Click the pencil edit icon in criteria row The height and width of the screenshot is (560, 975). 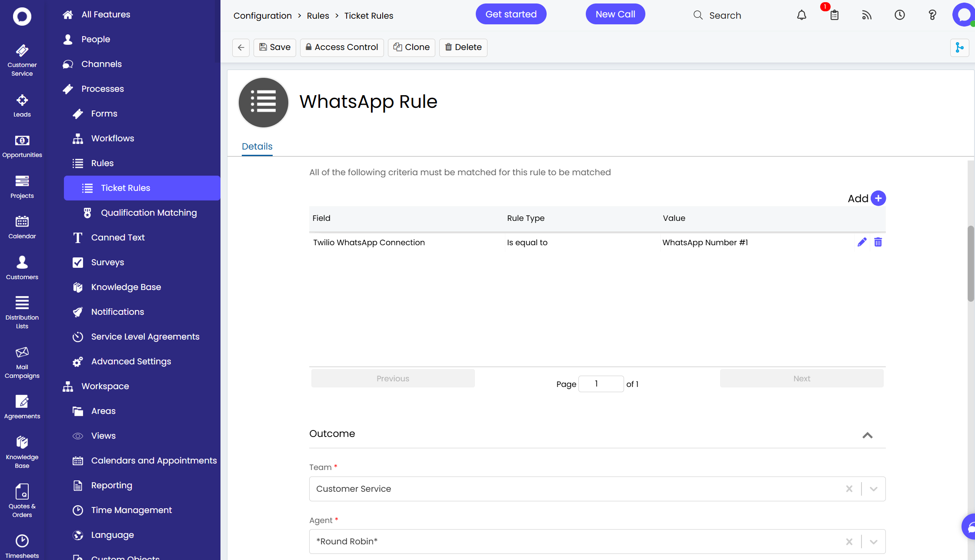coord(862,242)
